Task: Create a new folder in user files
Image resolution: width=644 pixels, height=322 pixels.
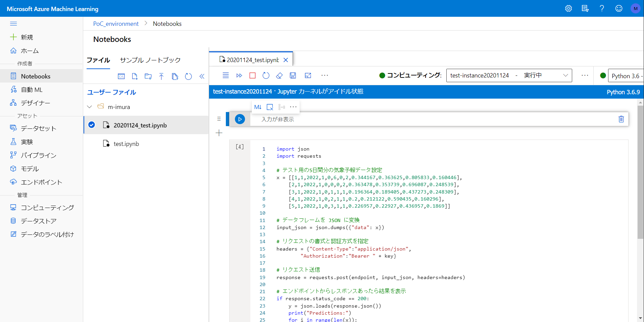Action: pos(148,76)
